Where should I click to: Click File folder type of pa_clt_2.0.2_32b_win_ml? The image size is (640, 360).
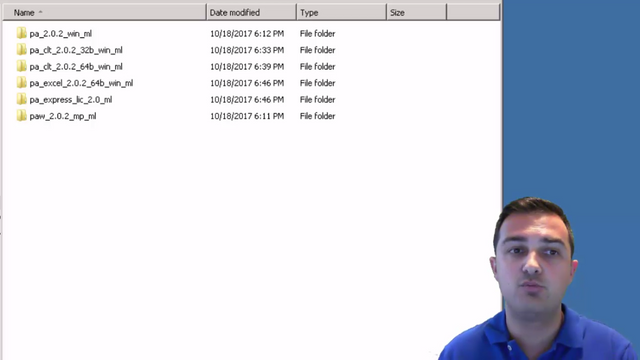318,50
